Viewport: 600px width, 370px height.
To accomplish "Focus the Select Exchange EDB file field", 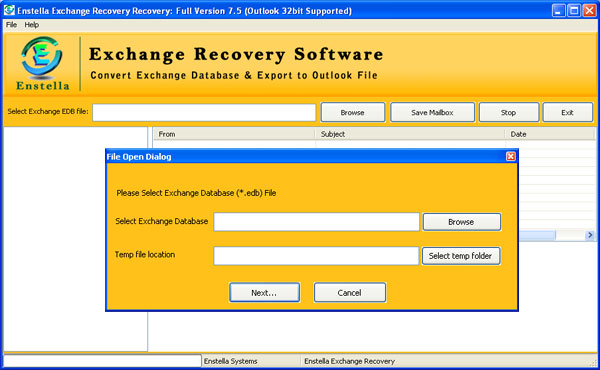I will point(204,112).
